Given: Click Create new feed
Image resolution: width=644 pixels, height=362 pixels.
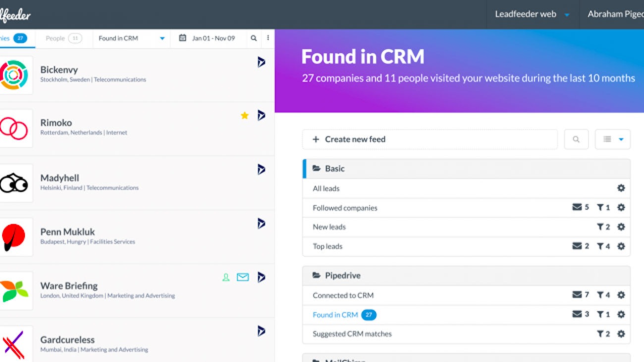Looking at the screenshot, I should point(429,140).
